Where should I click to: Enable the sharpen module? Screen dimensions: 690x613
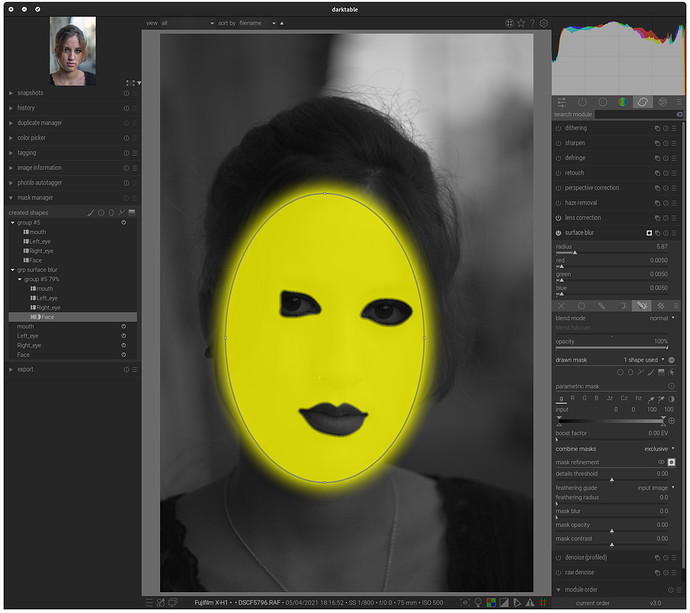(x=558, y=143)
